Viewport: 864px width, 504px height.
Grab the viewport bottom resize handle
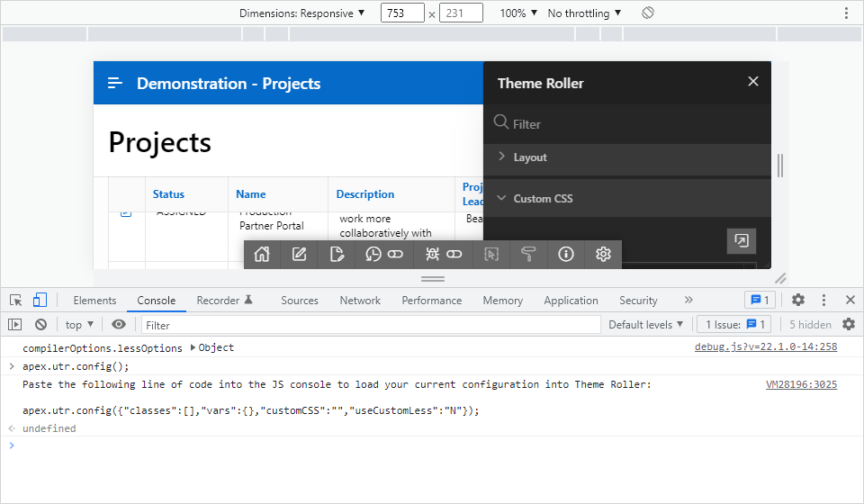pos(433,279)
